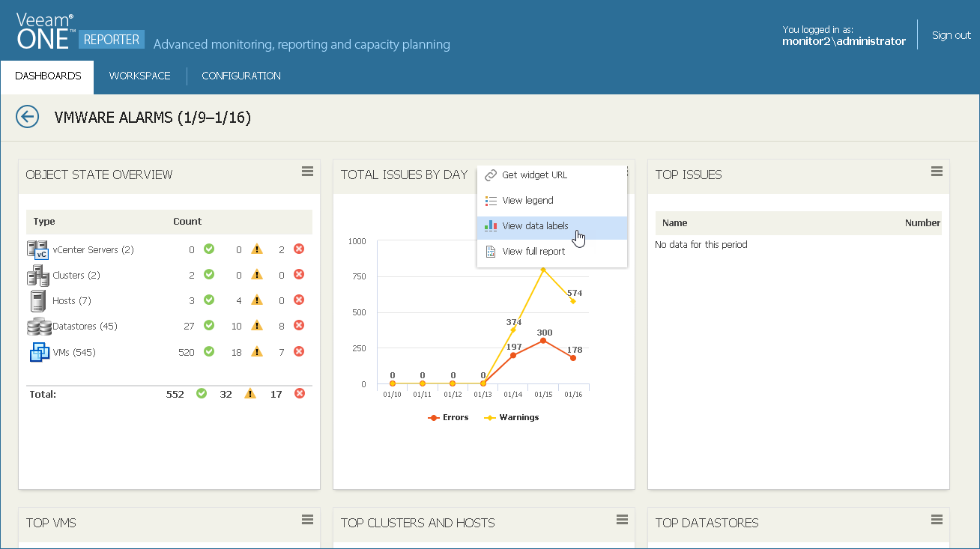Click the VMs icon
The width and height of the screenshot is (980, 549).
coord(39,352)
